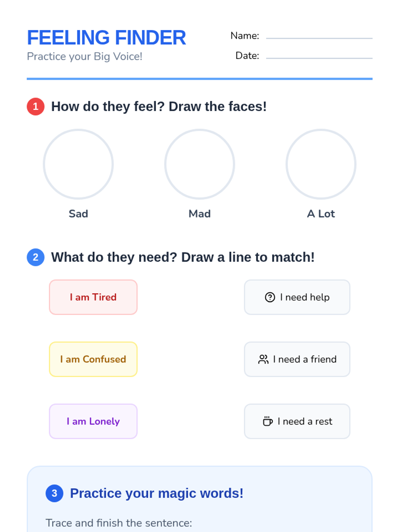
Task: Select the Sad face circle
Action: (x=78, y=164)
